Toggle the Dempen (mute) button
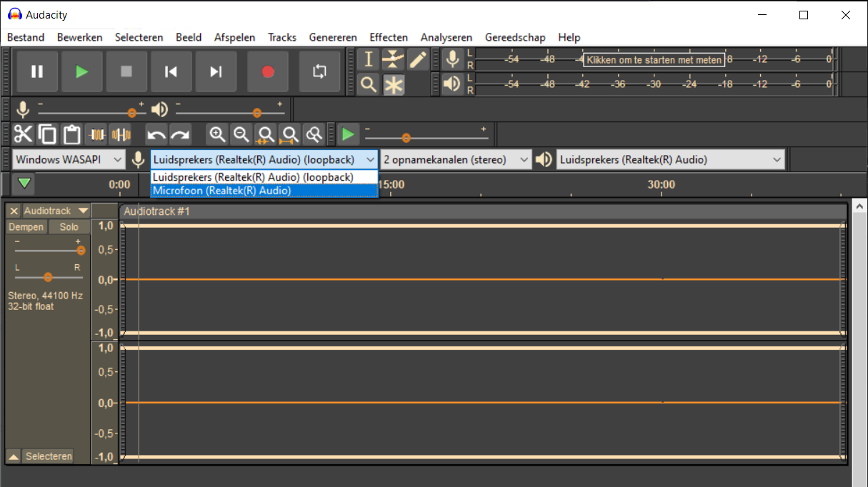This screenshot has height=487, width=868. point(26,227)
